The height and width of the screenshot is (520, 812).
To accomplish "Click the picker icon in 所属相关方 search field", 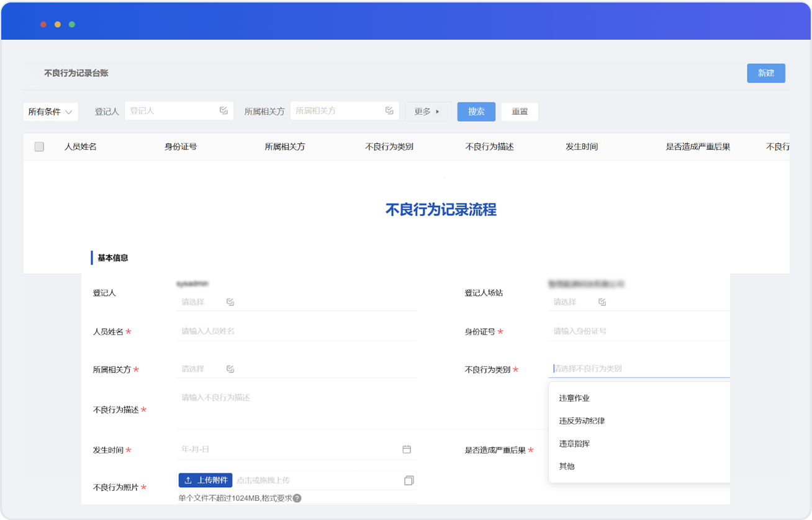I will (x=389, y=110).
